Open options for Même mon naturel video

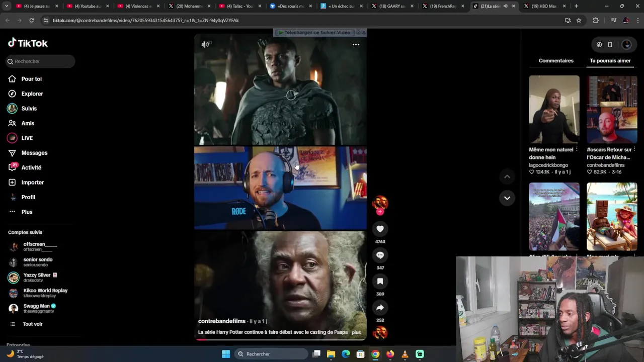(577, 150)
